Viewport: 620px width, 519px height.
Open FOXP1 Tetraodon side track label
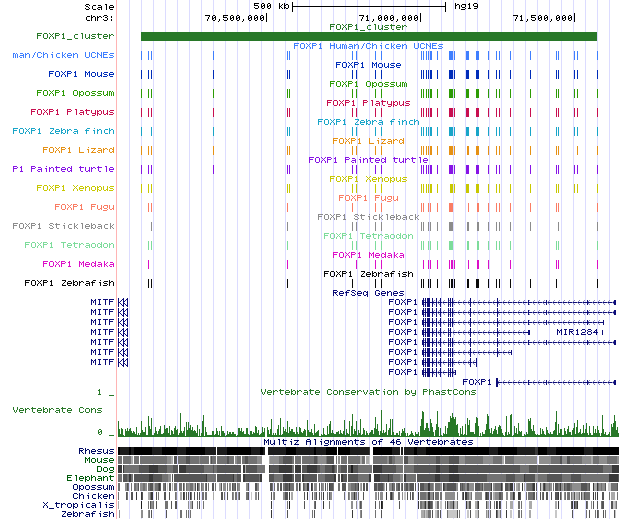[69, 245]
